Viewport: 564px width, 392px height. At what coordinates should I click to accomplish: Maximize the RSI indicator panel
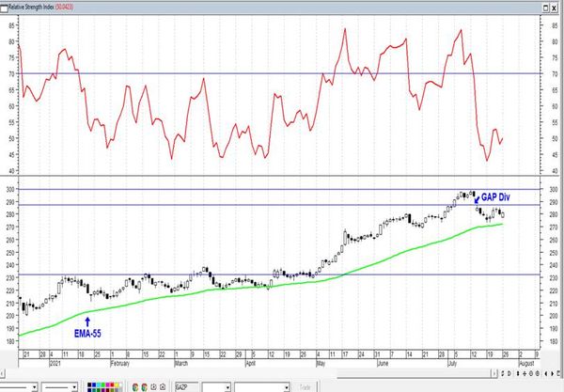pos(546,8)
